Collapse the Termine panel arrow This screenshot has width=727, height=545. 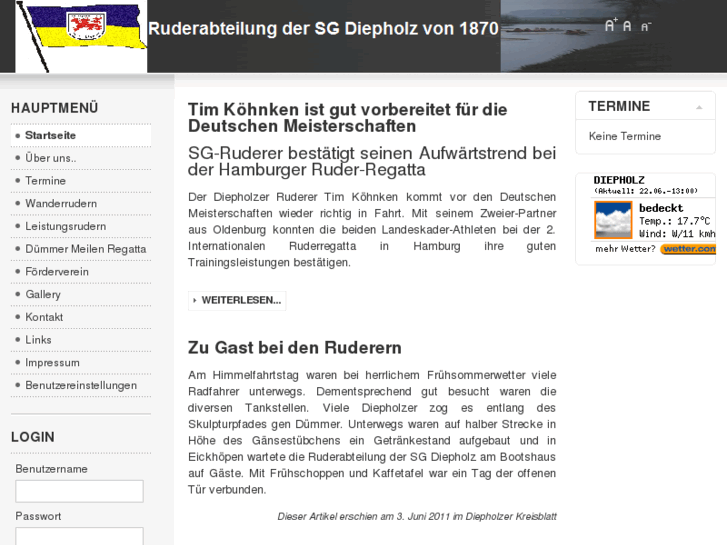point(699,108)
